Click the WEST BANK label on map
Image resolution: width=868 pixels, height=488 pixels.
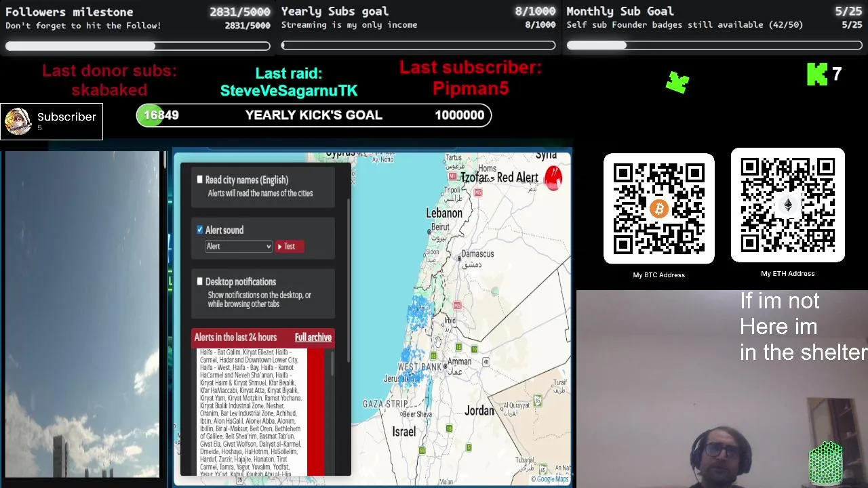point(420,367)
